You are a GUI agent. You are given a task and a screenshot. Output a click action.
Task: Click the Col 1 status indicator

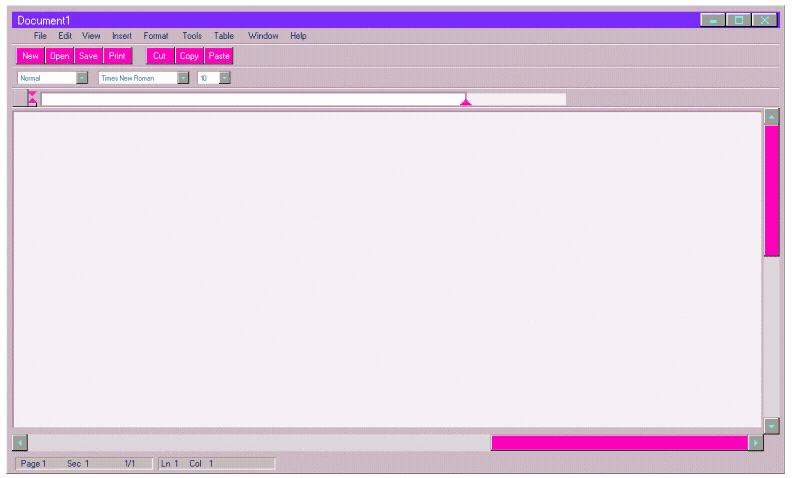(201, 463)
